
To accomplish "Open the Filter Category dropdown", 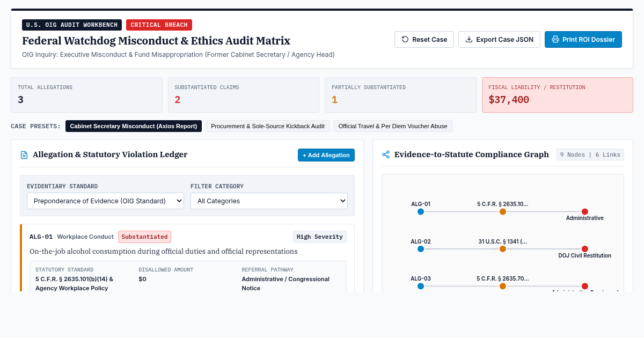I will pos(269,201).
